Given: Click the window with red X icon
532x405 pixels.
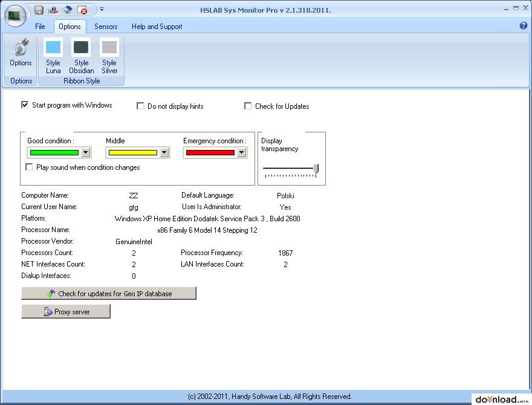Looking at the screenshot, I should point(82,10).
